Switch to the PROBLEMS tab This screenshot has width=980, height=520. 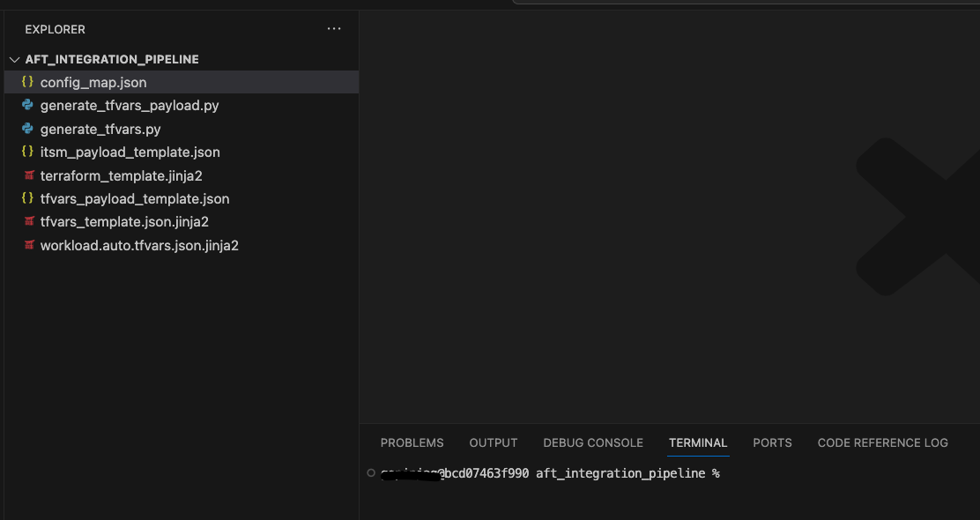tap(412, 442)
